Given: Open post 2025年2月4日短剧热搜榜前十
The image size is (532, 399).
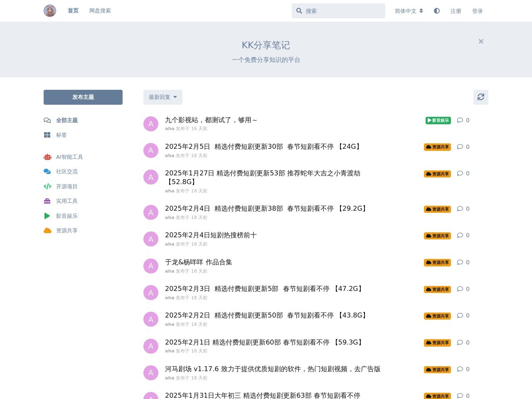Looking at the screenshot, I should [211, 235].
